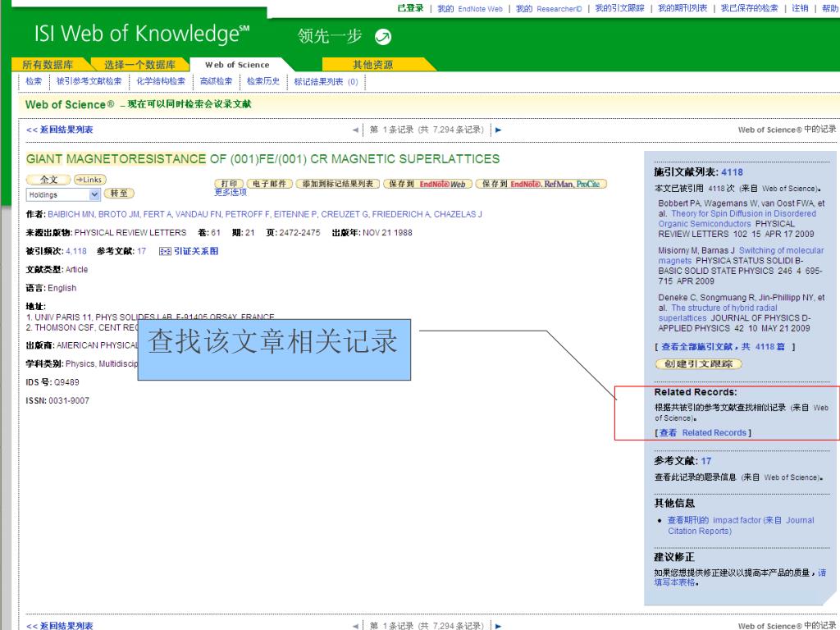Click 保存到 EndNote Web button

pyautogui.click(x=427, y=184)
